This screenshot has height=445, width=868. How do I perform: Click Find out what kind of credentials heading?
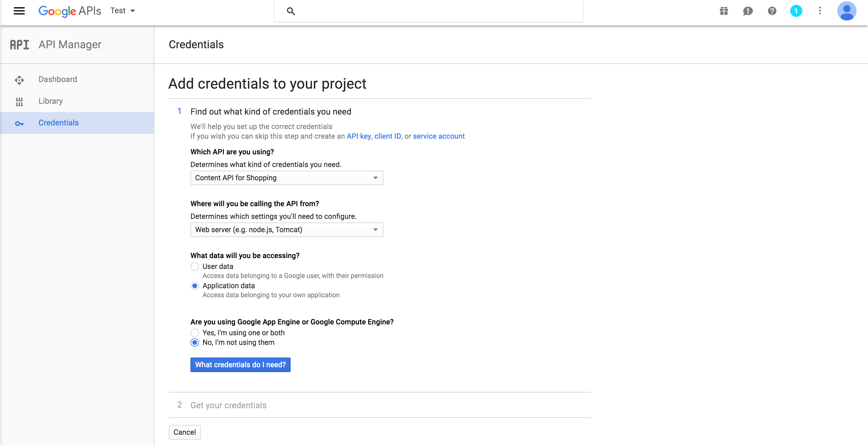coord(271,112)
